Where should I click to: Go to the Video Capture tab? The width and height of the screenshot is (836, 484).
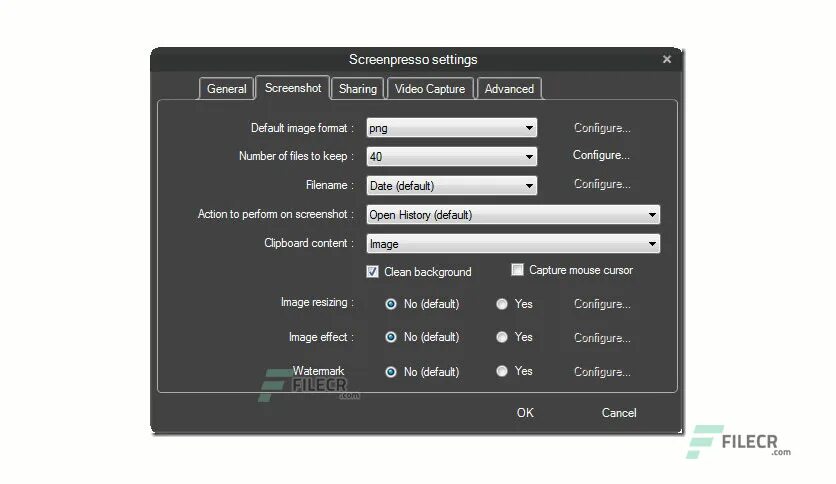pyautogui.click(x=430, y=88)
